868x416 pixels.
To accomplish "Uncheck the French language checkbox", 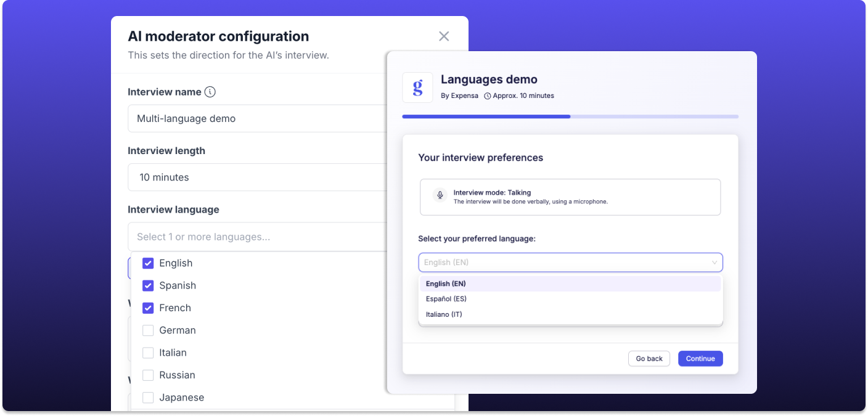I will click(148, 308).
